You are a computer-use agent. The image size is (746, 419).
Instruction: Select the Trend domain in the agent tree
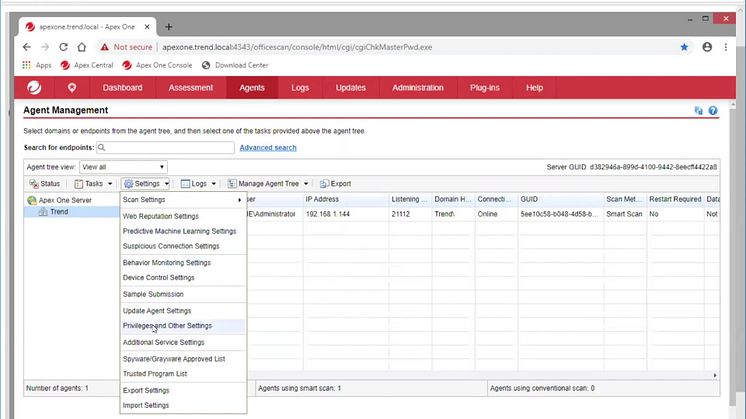[59, 212]
